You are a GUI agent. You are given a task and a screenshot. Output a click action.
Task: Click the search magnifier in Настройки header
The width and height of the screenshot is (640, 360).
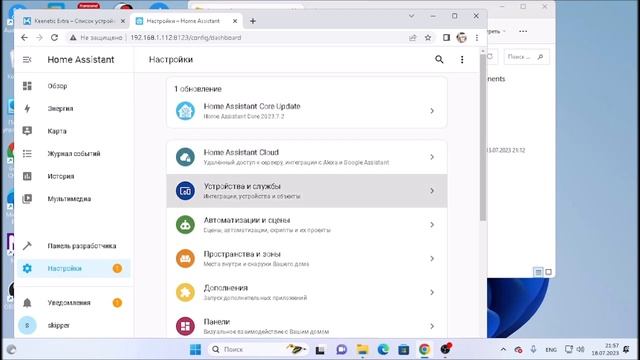(439, 60)
